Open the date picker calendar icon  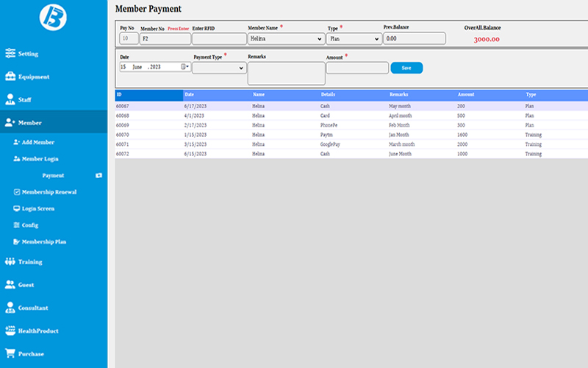184,67
